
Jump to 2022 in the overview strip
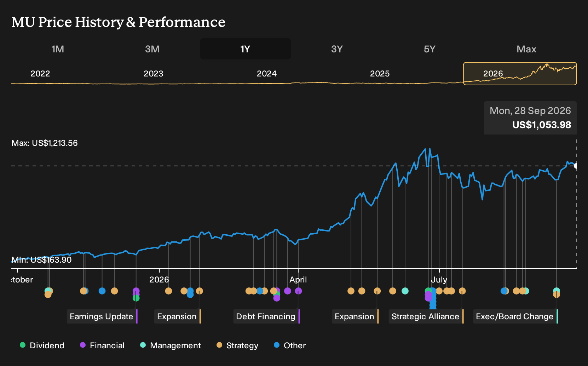point(40,74)
